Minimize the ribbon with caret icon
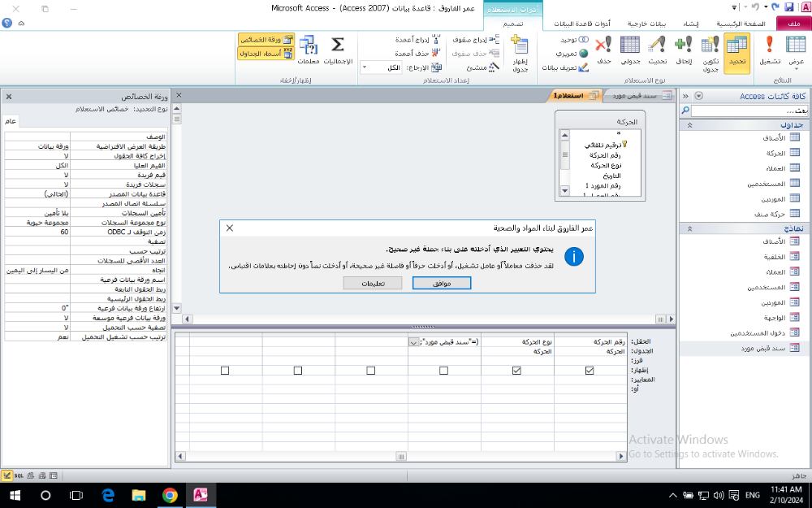The height and width of the screenshot is (508, 812). [21, 24]
